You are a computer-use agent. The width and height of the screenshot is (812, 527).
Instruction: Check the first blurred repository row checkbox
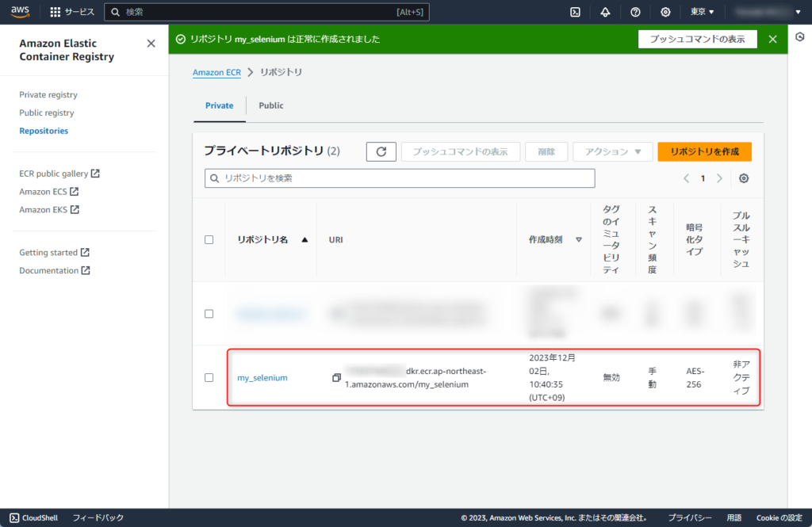click(209, 314)
